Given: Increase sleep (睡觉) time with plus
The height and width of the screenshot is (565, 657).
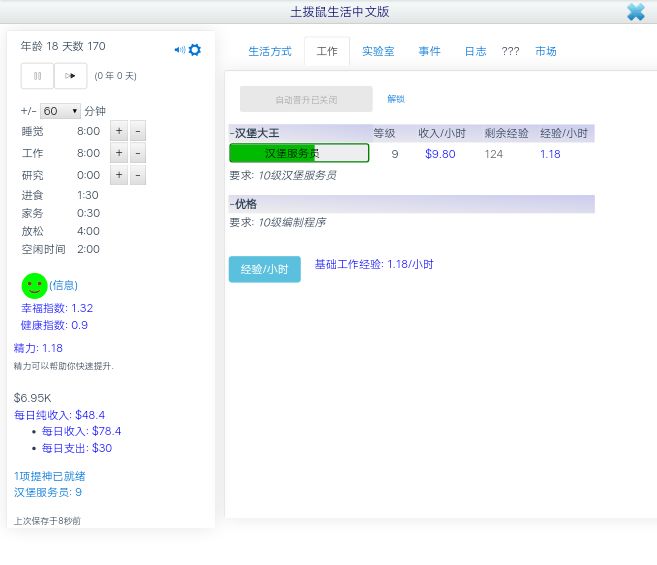Looking at the screenshot, I should (119, 131).
